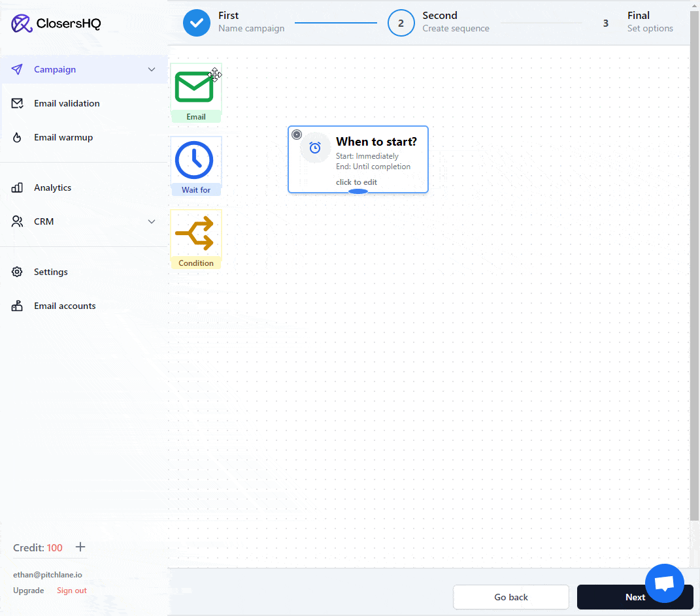
Task: Click the Email accounts mailbox icon
Action: pyautogui.click(x=17, y=306)
